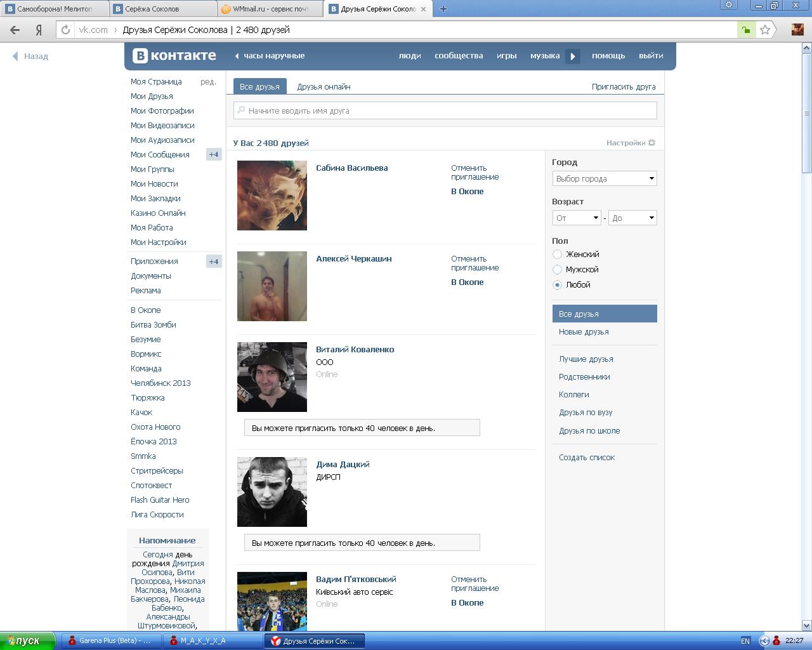This screenshot has height=650, width=812.
Task: Switch to M_A_K_Y_X_A taskbar window
Action: (x=213, y=640)
